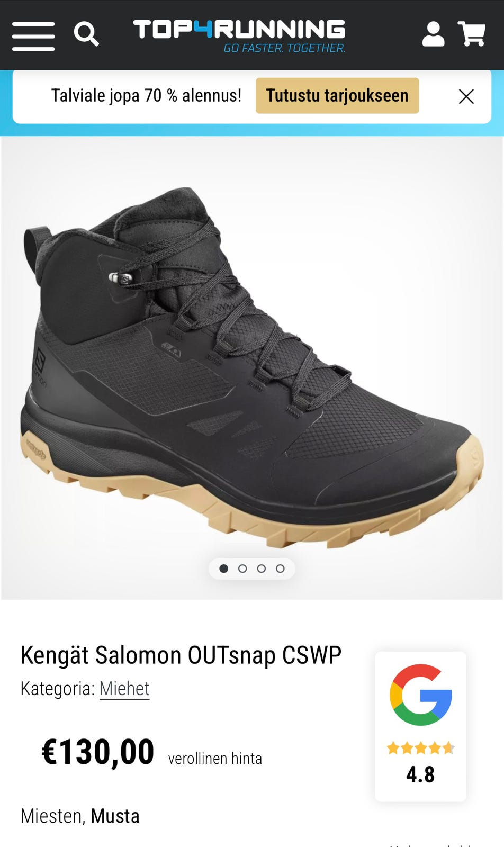Click the €130,00 price
Image resolution: width=504 pixels, height=847 pixels.
click(98, 752)
